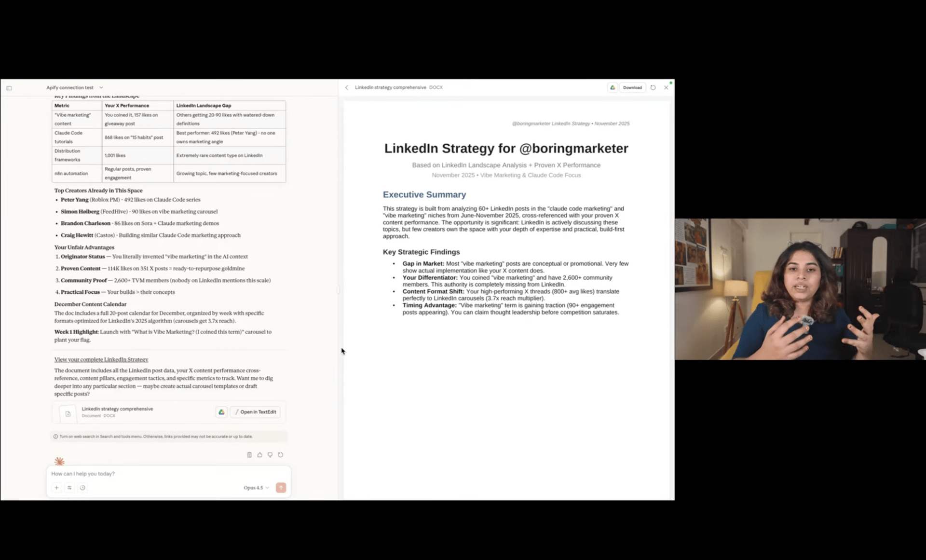Screen dimensions: 926x560
Task: Go back using the preview panel arrow
Action: tap(347, 88)
